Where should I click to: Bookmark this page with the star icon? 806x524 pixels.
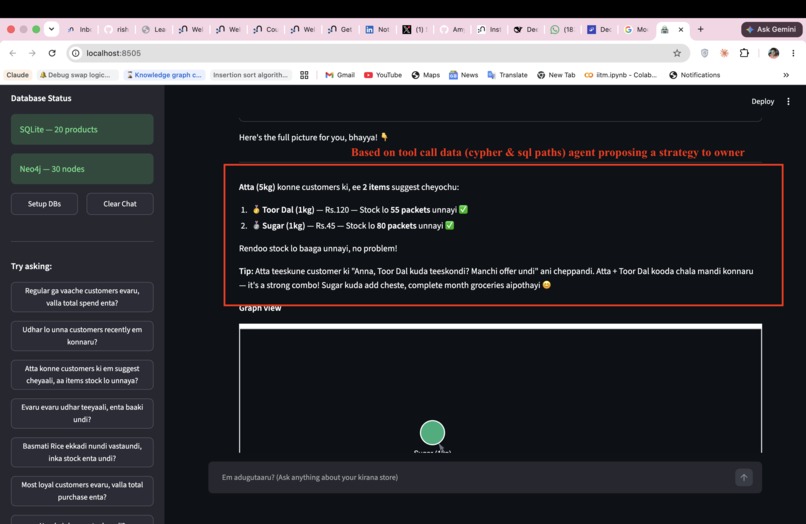coord(677,53)
